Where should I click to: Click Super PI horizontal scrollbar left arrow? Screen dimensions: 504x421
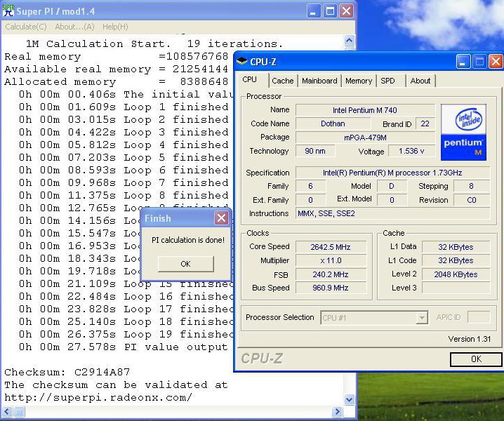pos(7,411)
